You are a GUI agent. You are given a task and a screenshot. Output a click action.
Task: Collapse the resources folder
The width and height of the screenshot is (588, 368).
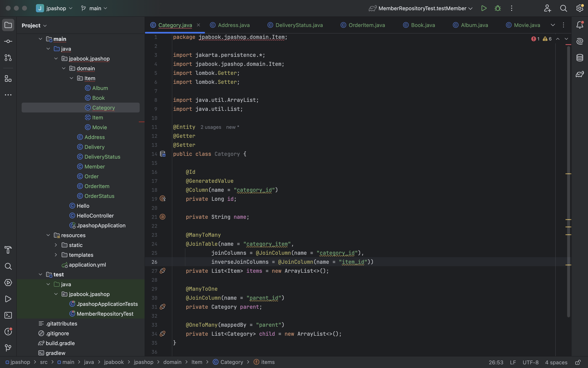coord(48,235)
